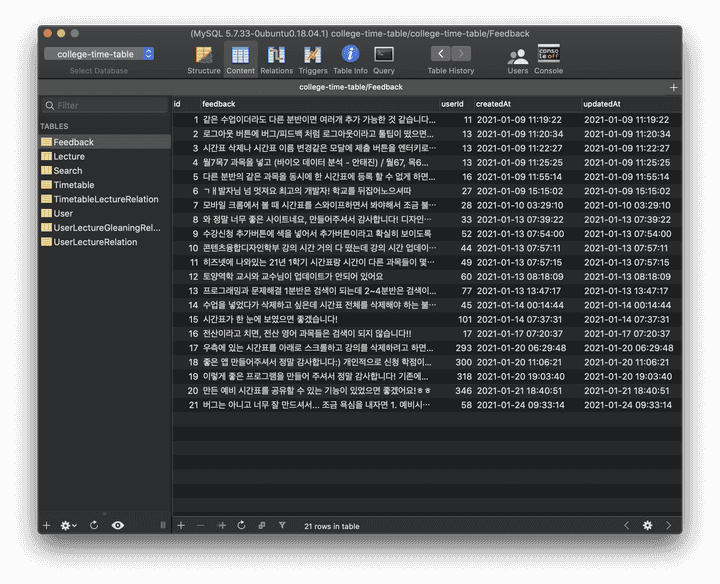Viewport: 720px width, 584px height.
Task: Refresh the table list in the sidebar
Action: (94, 525)
